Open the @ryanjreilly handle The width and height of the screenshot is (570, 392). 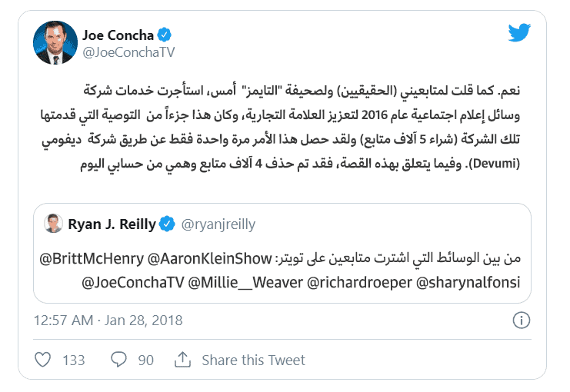point(219,224)
